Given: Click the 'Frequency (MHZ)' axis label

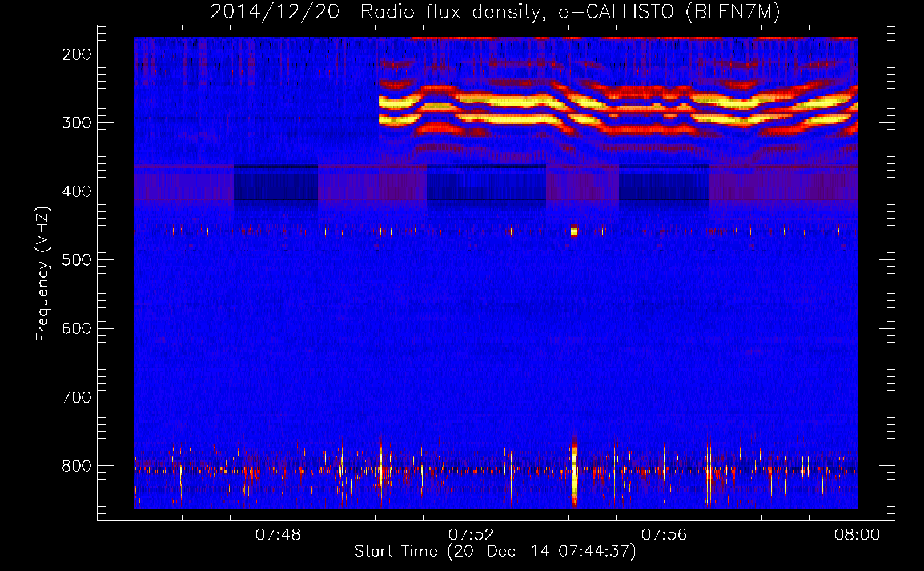Looking at the screenshot, I should tap(43, 274).
